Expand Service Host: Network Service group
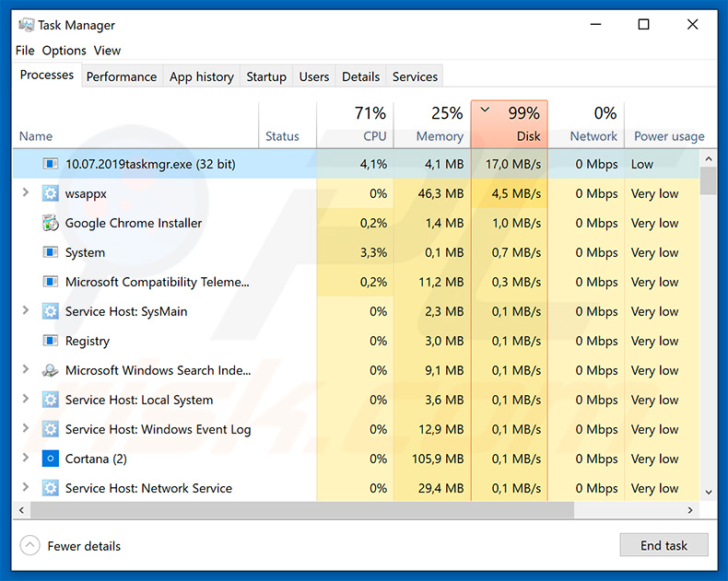The image size is (728, 581). (26, 487)
